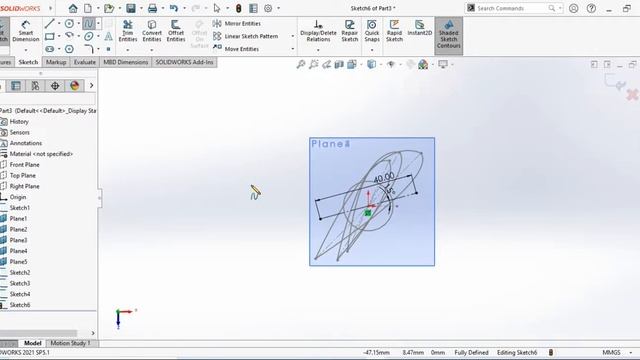Click Offset Entities
Viewport: 640px width, 360px height.
(176, 31)
